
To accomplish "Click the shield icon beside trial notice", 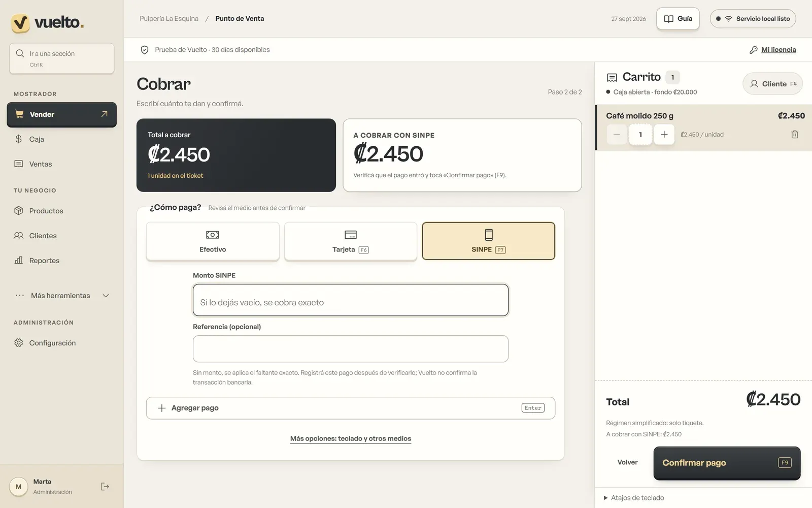I will pos(145,50).
